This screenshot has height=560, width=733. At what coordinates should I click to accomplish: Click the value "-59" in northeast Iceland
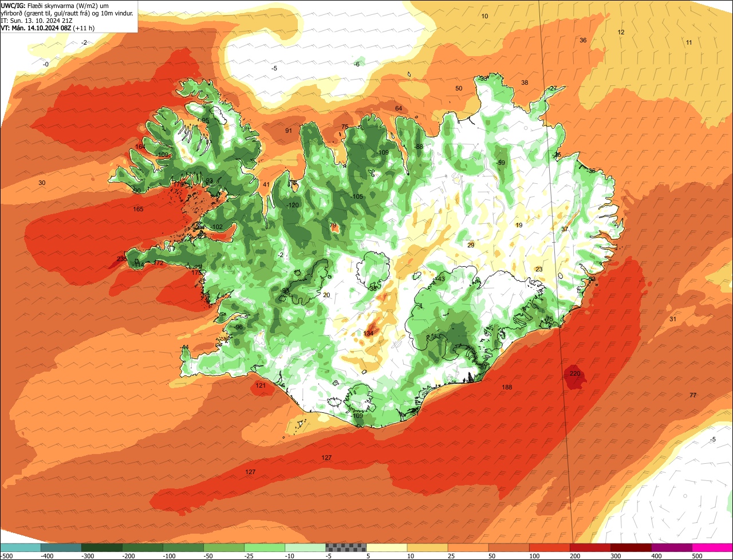[501, 163]
